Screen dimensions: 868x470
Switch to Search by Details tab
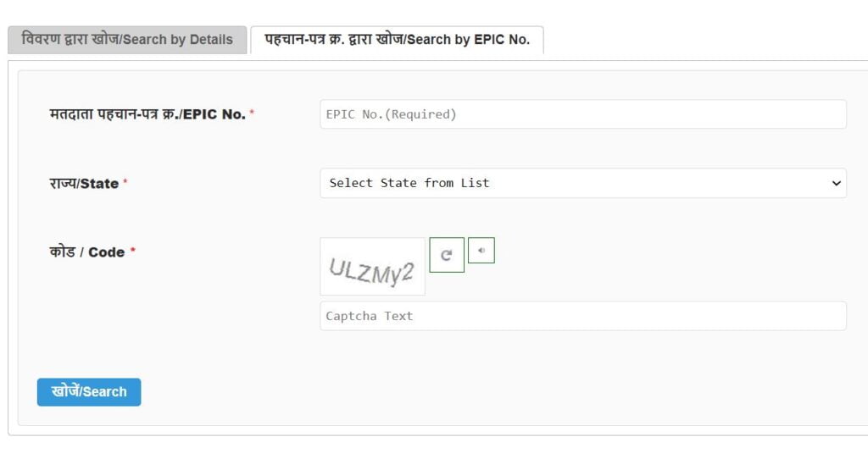click(x=127, y=40)
